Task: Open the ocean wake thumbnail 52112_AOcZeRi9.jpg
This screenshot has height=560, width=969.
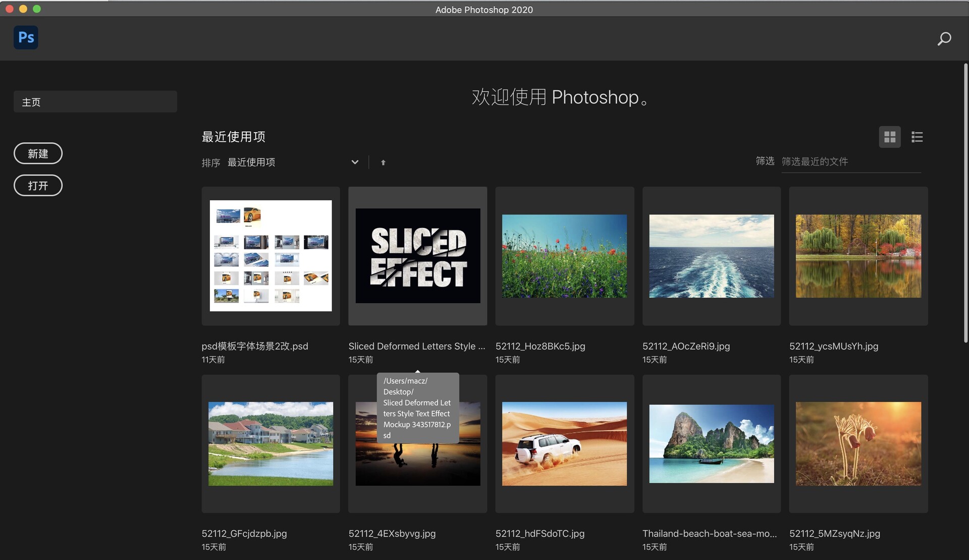Action: click(712, 256)
